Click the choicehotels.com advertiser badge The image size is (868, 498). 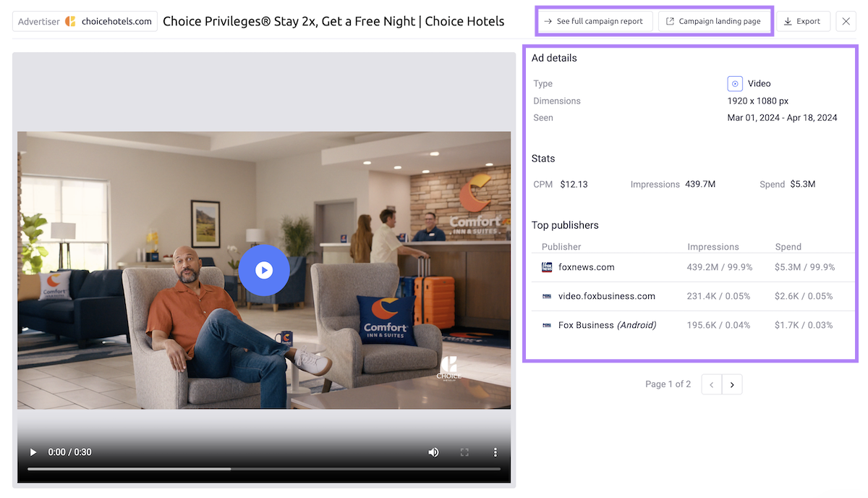tap(85, 22)
